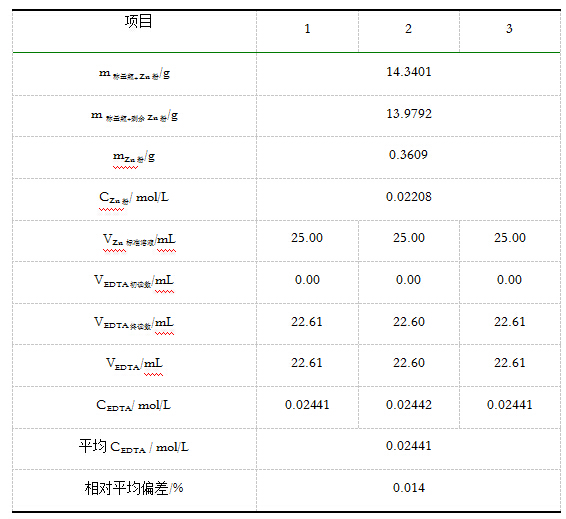
Task: Click the 0.3609 zinc mass cell
Action: (x=409, y=158)
